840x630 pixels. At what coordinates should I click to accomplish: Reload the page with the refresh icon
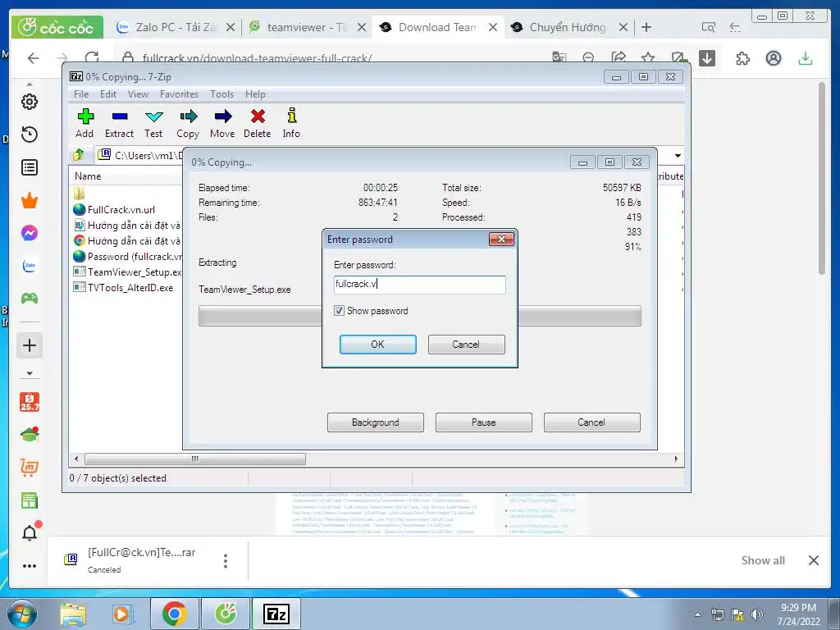pos(92,58)
